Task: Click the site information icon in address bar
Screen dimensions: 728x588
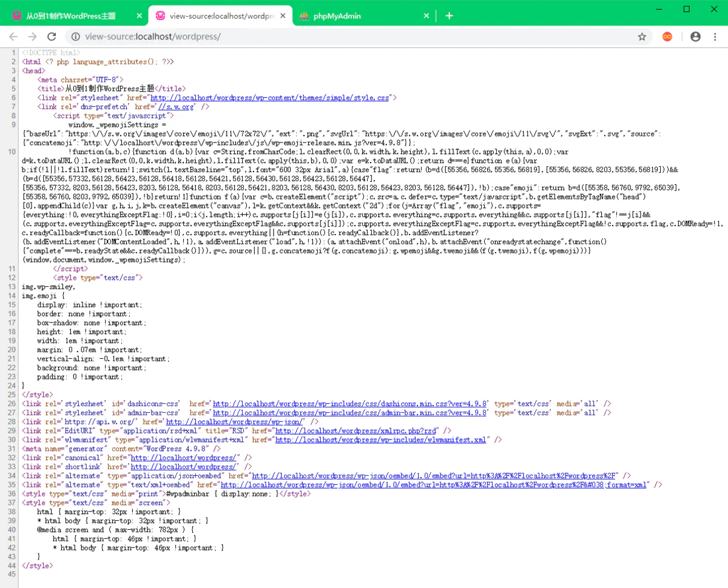Action: click(76, 37)
